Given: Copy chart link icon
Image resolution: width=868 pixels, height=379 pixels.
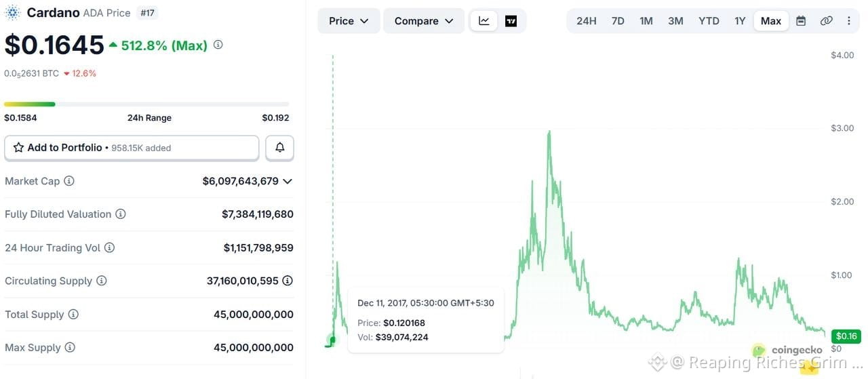Looking at the screenshot, I should coord(826,21).
